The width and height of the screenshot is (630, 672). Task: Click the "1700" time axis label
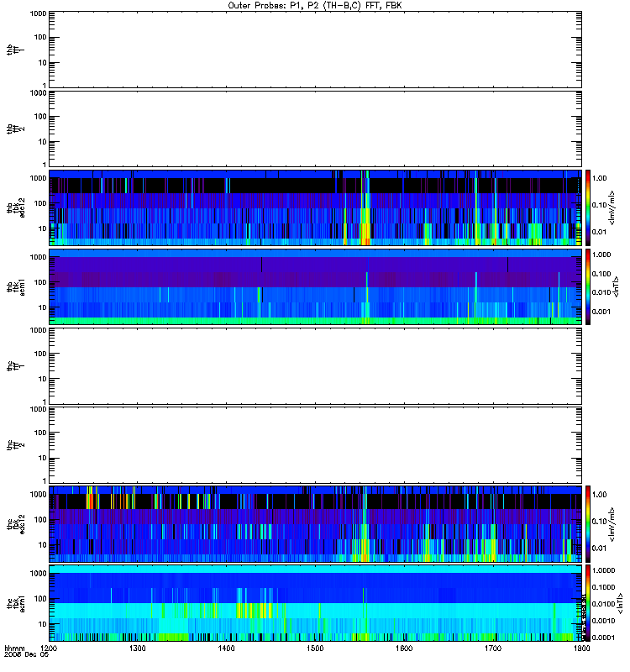(x=493, y=648)
